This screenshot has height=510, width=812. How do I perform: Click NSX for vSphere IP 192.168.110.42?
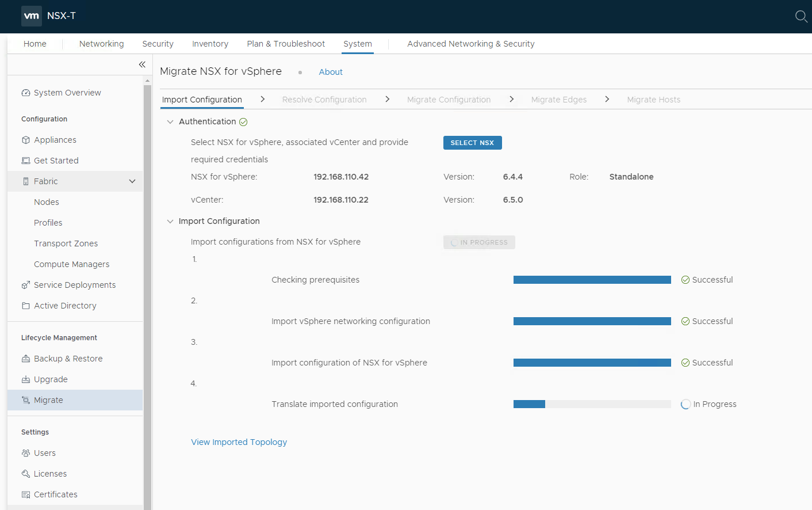pos(341,177)
